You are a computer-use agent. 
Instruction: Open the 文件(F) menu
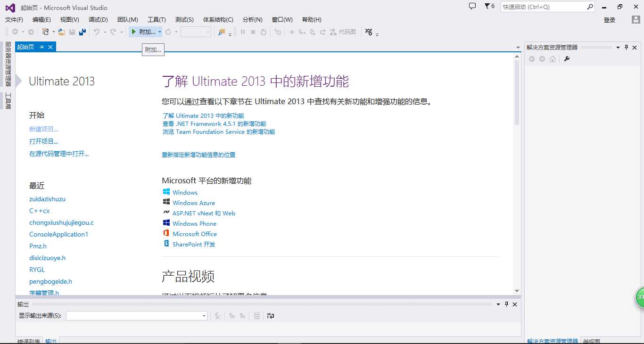pyautogui.click(x=14, y=19)
